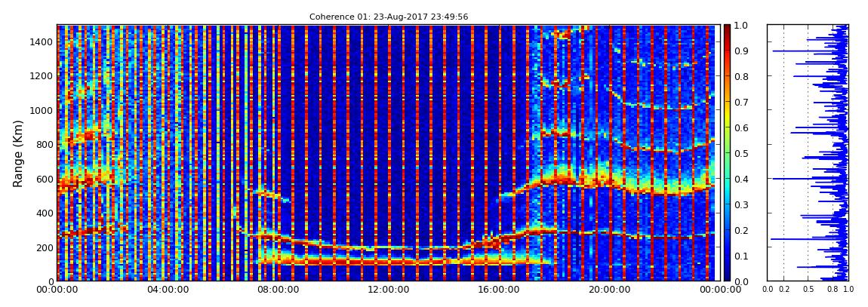Click the 600 tick label on range axis

click(45, 179)
